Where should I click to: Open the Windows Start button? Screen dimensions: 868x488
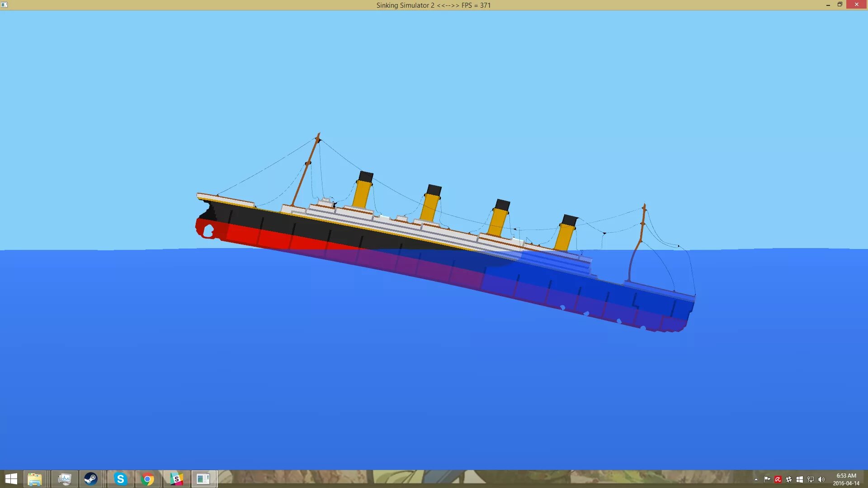[11, 479]
